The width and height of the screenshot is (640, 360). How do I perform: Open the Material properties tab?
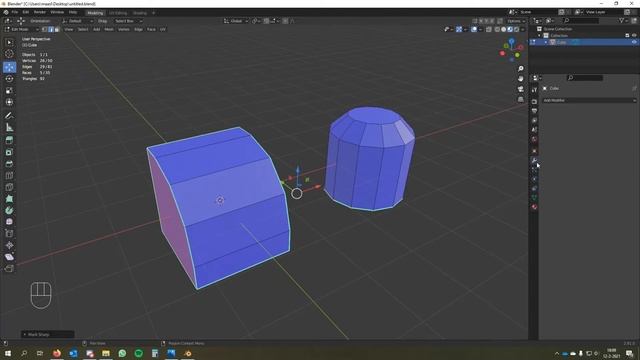(534, 207)
